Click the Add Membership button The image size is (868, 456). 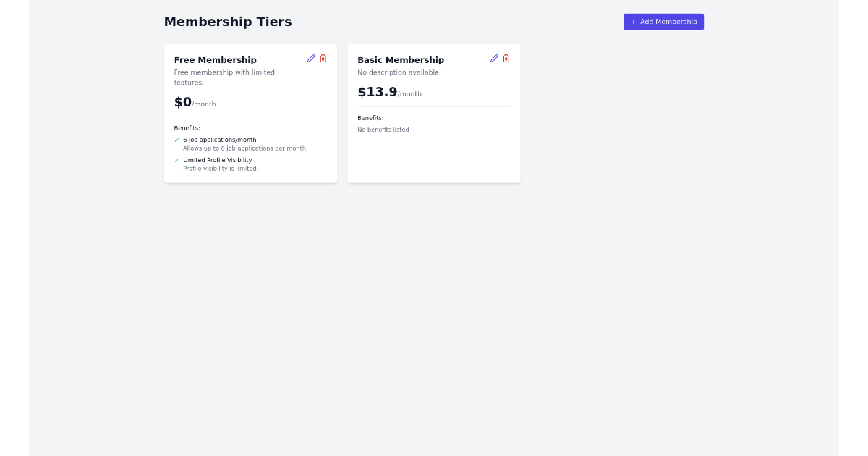point(663,22)
